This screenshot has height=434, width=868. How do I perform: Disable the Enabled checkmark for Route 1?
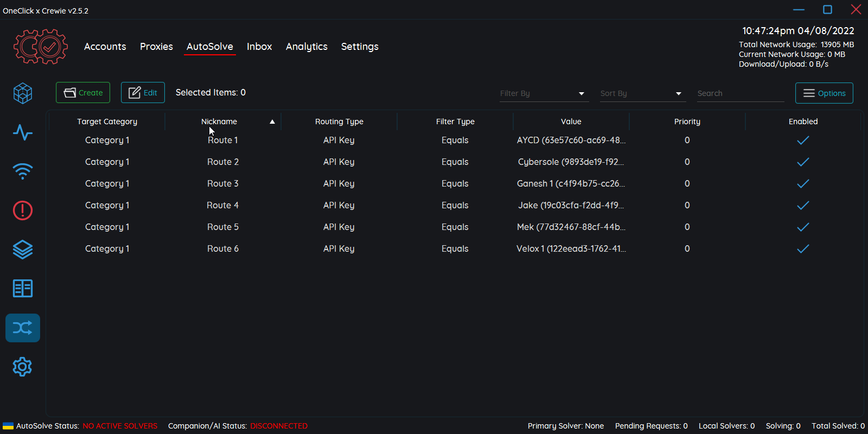click(x=803, y=141)
